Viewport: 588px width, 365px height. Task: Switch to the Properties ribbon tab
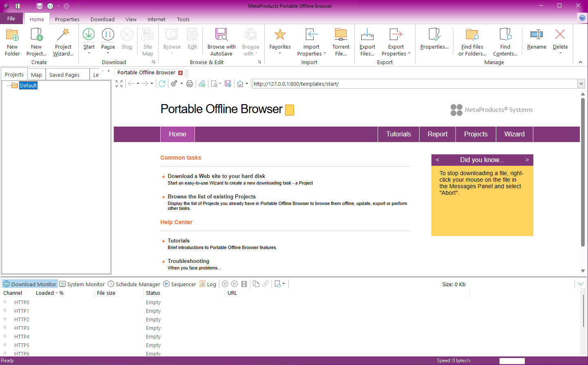[67, 19]
